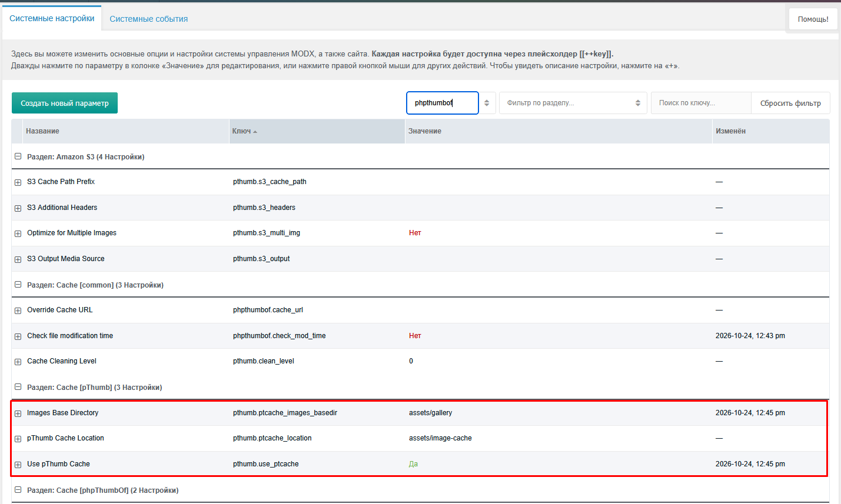This screenshot has width=841, height=504.
Task: Expand the S3 Output Media Source row
Action: click(18, 259)
